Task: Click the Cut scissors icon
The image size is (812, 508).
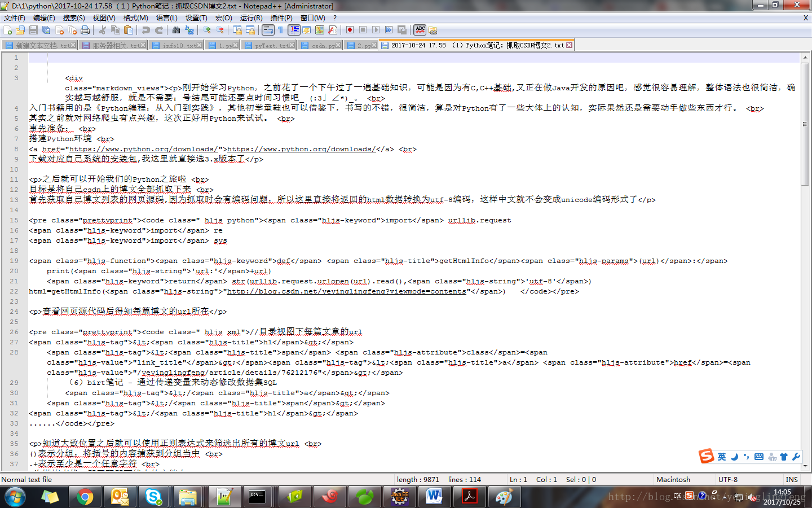Action: (103, 30)
